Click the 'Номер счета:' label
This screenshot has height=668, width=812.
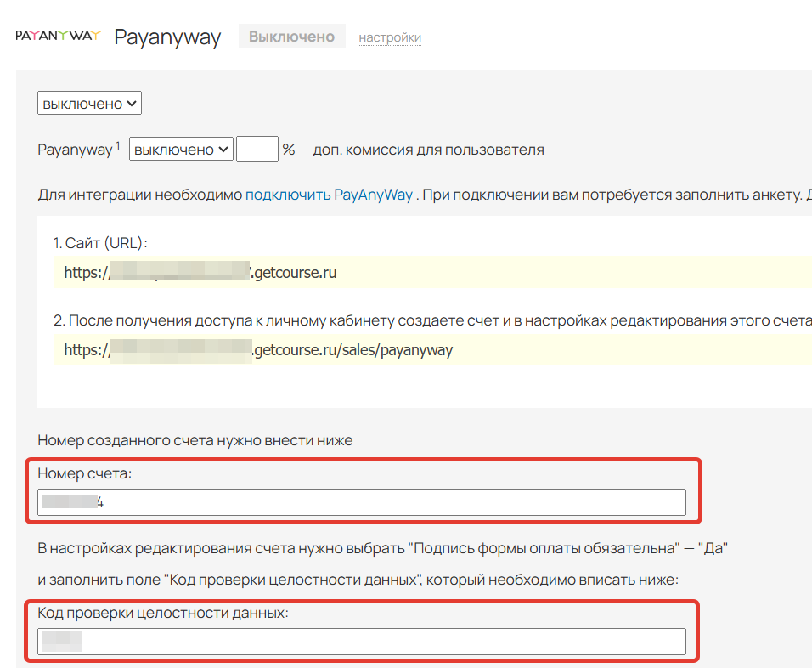84,473
